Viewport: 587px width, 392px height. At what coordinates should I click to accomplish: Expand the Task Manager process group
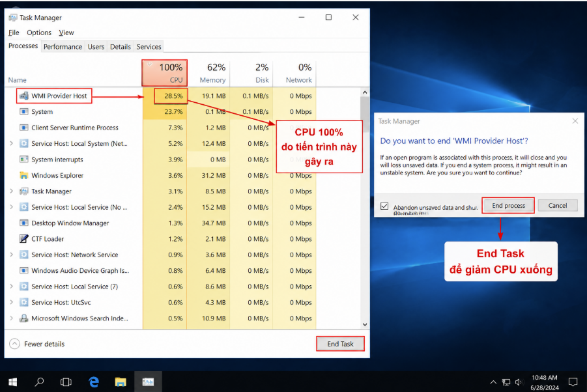[11, 191]
